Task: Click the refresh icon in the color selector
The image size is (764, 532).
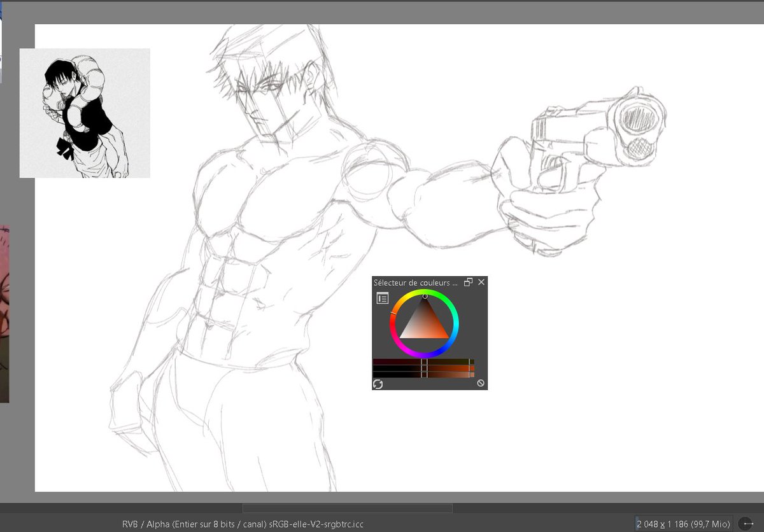Action: (378, 384)
